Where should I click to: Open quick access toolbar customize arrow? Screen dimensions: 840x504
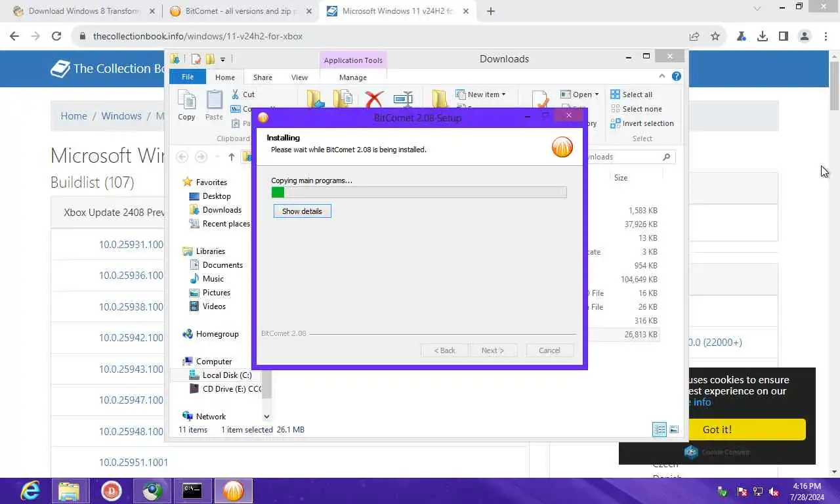point(222,59)
